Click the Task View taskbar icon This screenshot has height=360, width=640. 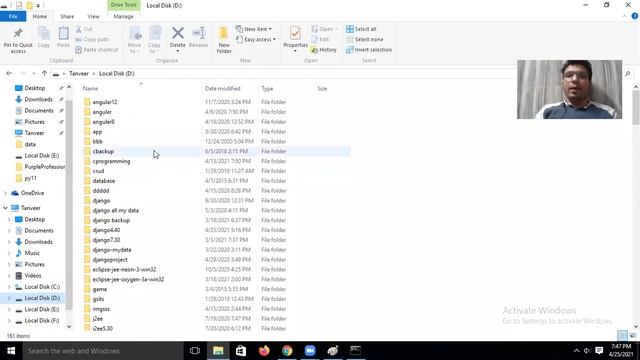coord(195,351)
